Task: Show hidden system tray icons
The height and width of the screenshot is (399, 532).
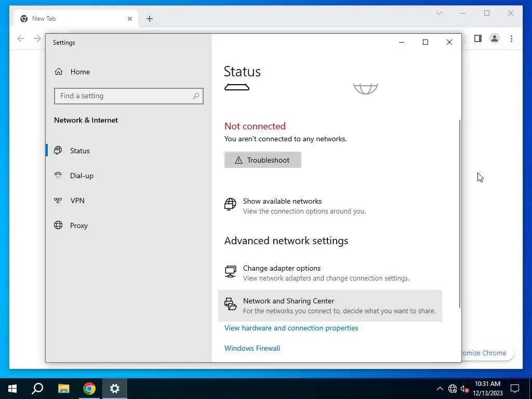Action: click(x=440, y=389)
